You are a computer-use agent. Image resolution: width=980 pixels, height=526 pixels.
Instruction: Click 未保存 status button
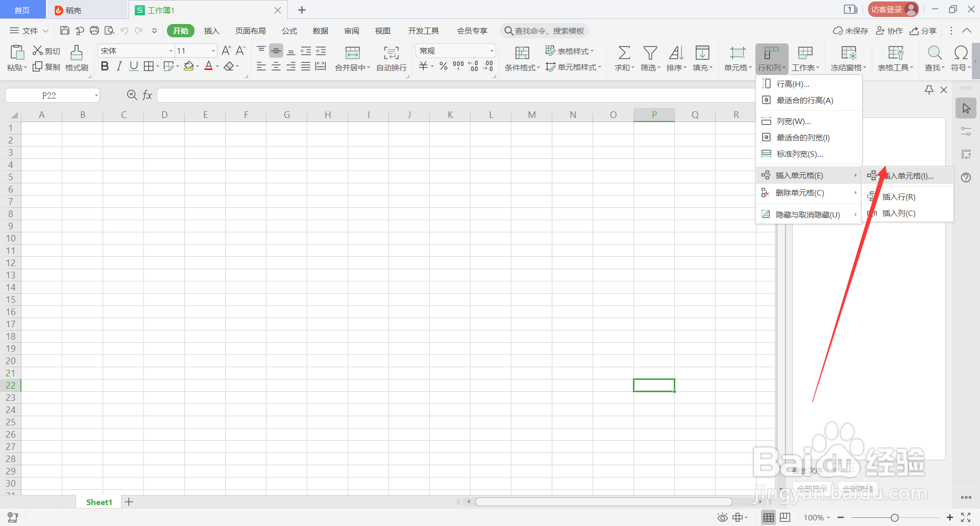pos(850,31)
